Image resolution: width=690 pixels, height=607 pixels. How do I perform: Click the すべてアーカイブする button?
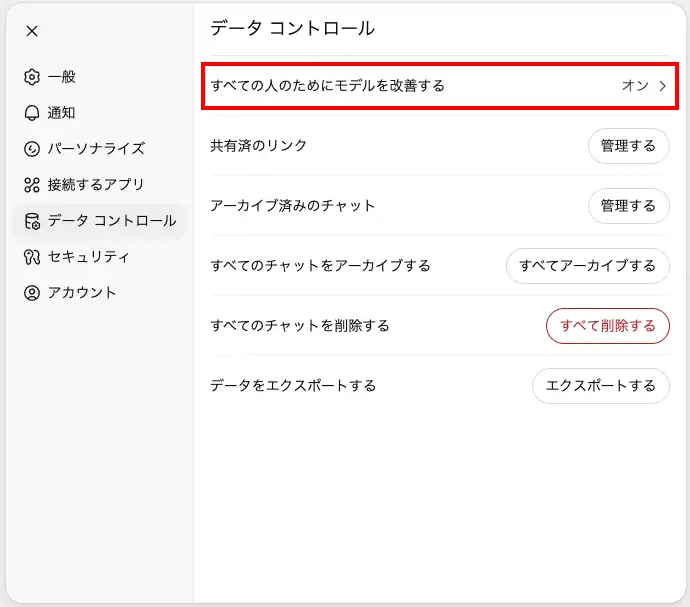587,266
